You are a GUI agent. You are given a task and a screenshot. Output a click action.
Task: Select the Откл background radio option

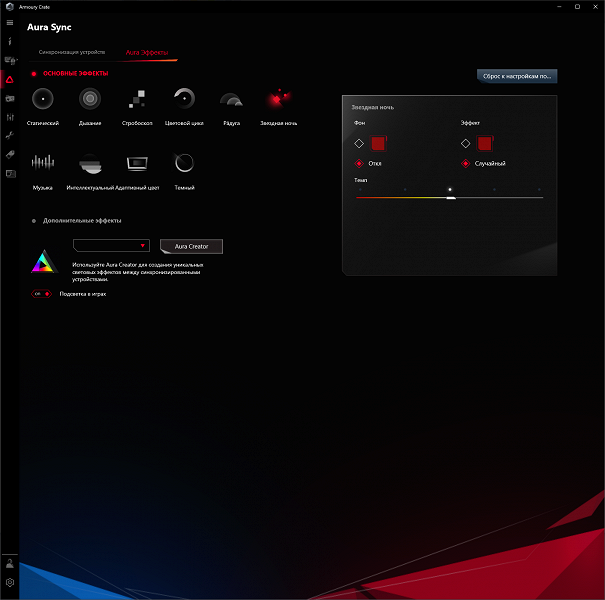(359, 164)
